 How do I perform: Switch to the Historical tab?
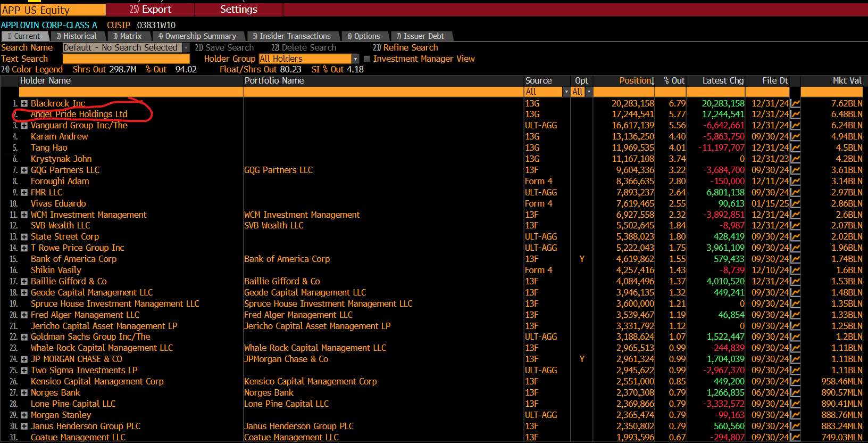pos(77,36)
